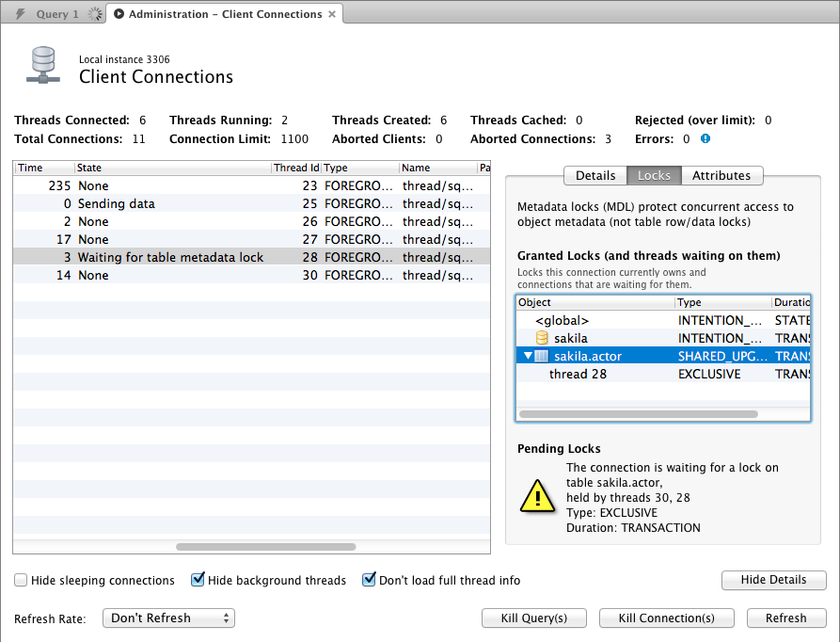Image resolution: width=840 pixels, height=642 pixels.
Task: Click the Granted Locks horizontal scrollbar
Action: [638, 413]
